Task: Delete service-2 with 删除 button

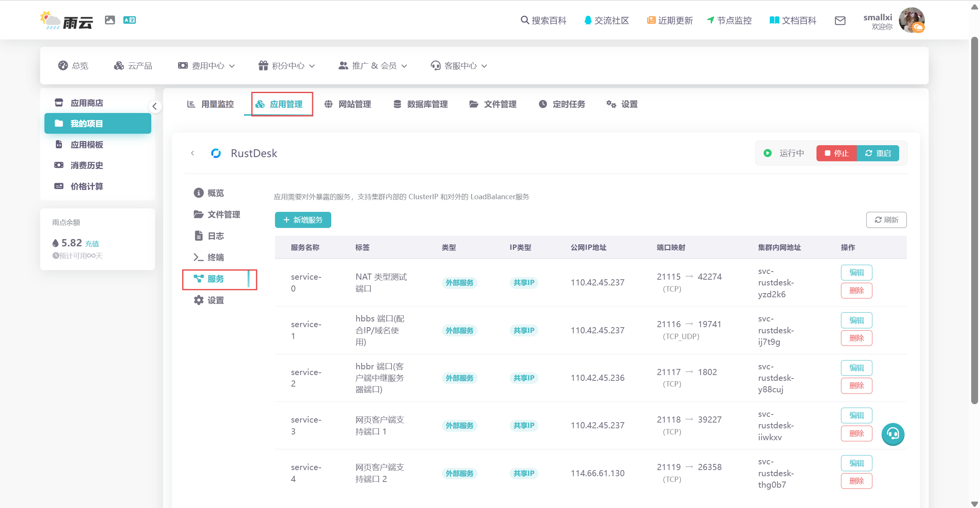Action: click(856, 386)
